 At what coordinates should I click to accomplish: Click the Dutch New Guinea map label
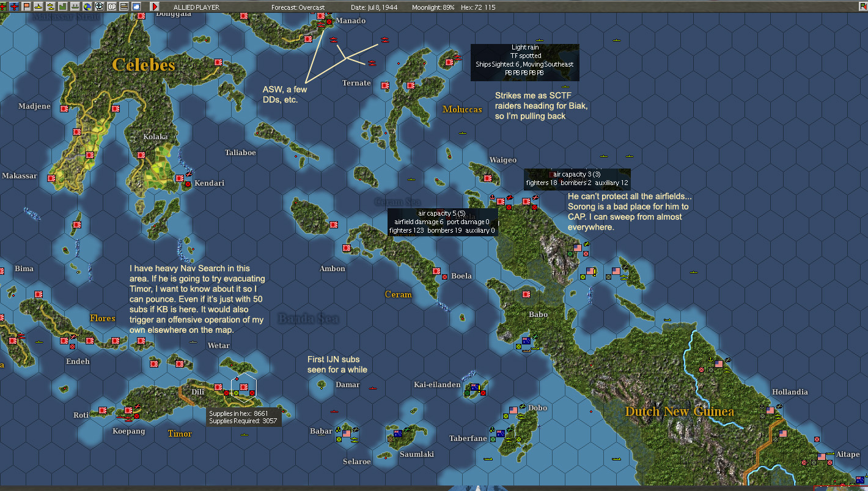pyautogui.click(x=680, y=412)
